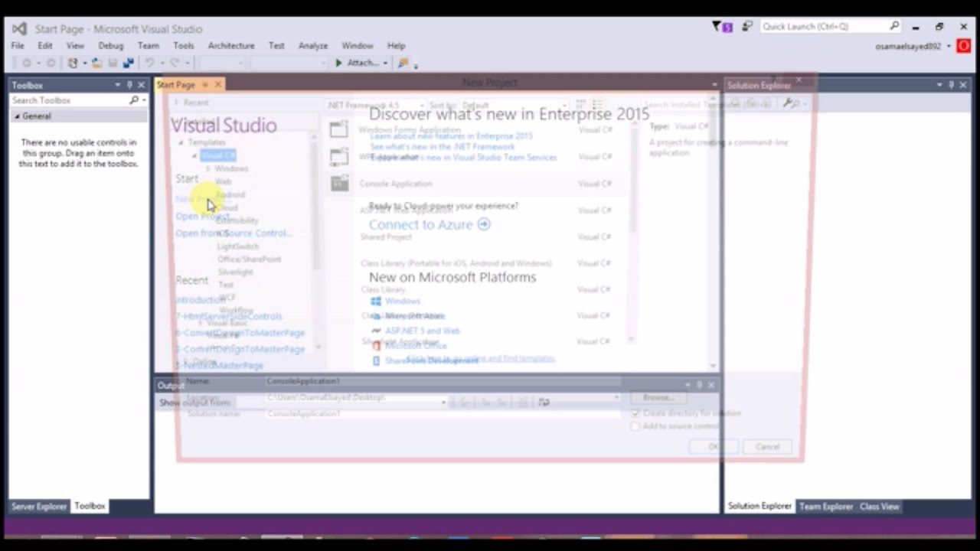
Task: Close the Solution Explorer panel
Action: coord(963,85)
